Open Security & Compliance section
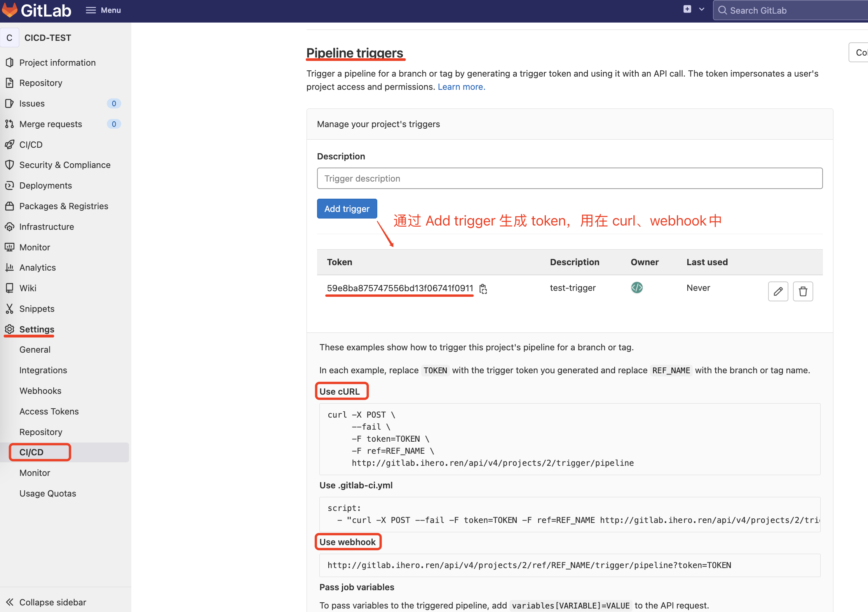This screenshot has width=868, height=612. pyautogui.click(x=64, y=165)
